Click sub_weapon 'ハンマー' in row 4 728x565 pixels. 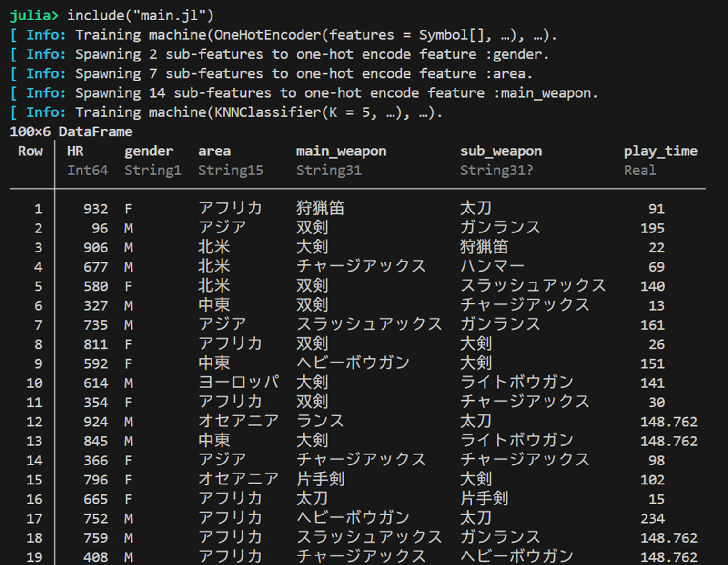492,266
